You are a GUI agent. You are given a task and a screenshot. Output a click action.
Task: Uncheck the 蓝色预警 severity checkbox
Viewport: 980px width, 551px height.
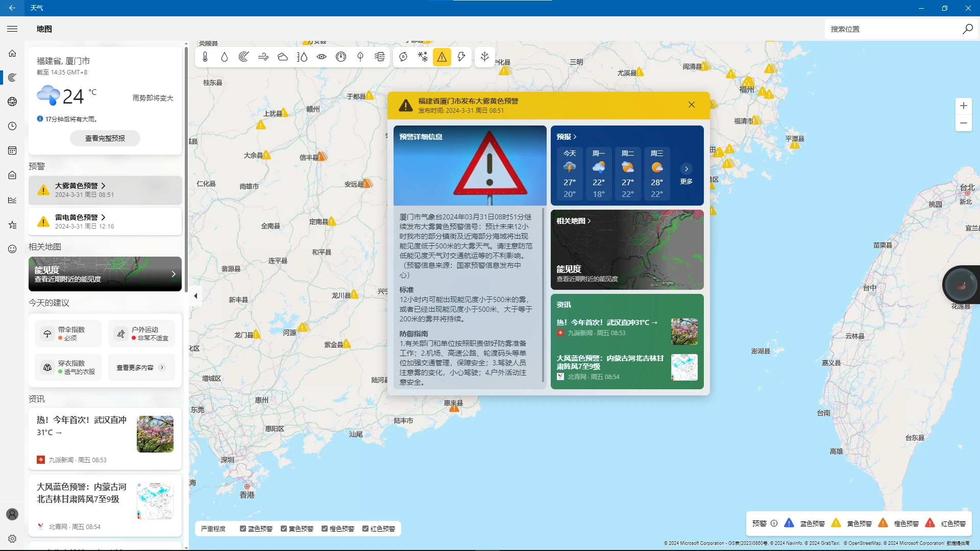243,529
